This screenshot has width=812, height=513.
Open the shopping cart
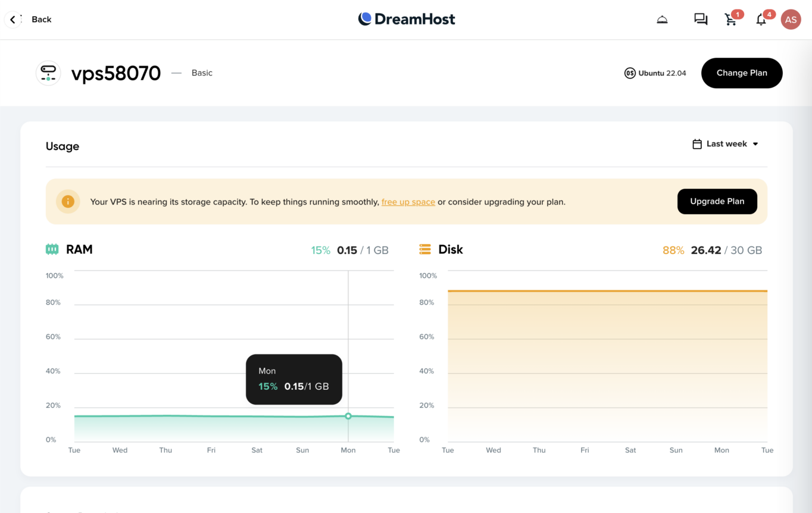(x=731, y=19)
